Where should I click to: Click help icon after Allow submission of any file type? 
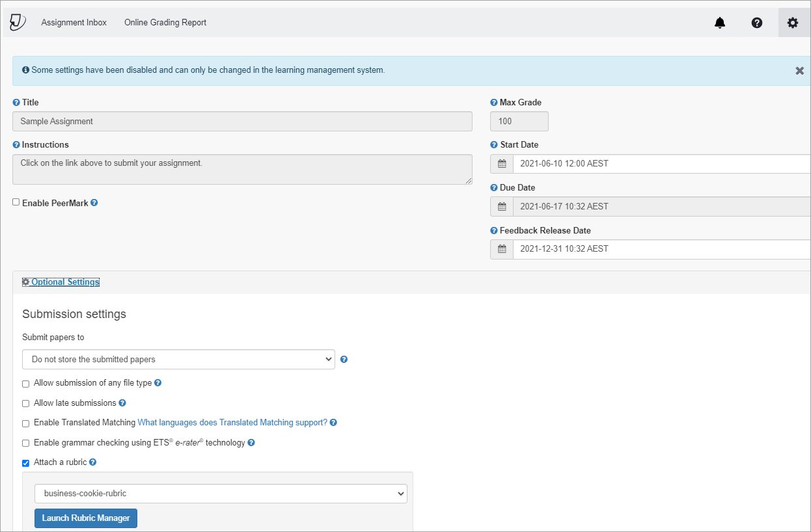coord(158,383)
